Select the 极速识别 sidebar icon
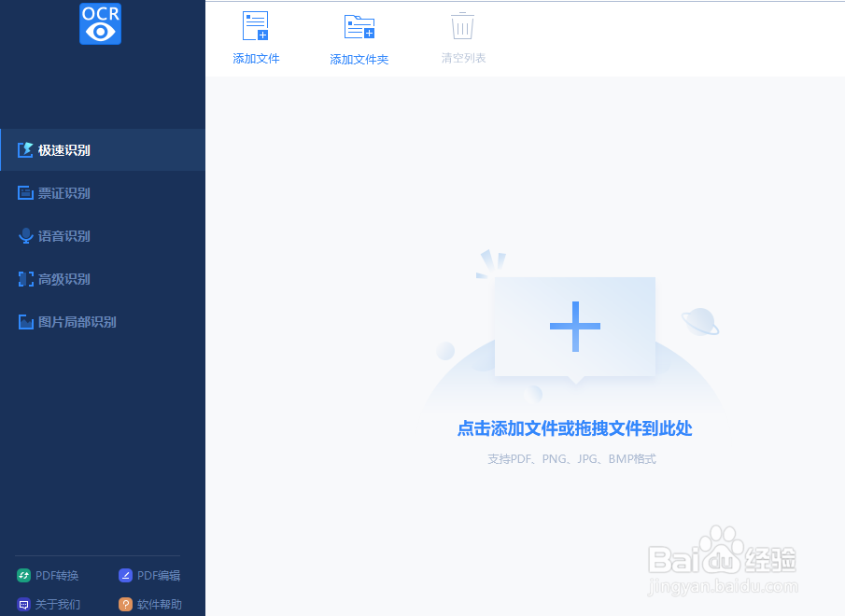Image resolution: width=845 pixels, height=616 pixels. tap(26, 149)
